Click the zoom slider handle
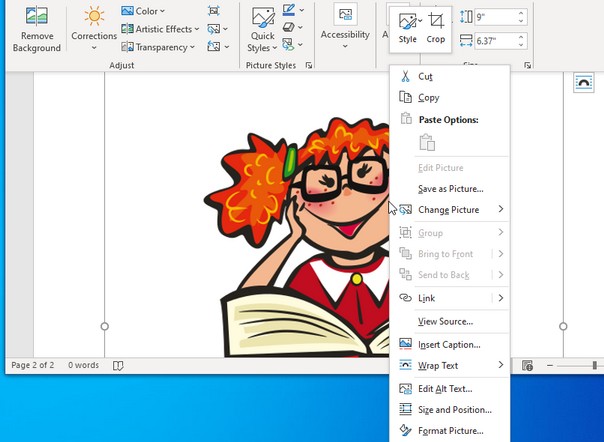 tap(595, 365)
